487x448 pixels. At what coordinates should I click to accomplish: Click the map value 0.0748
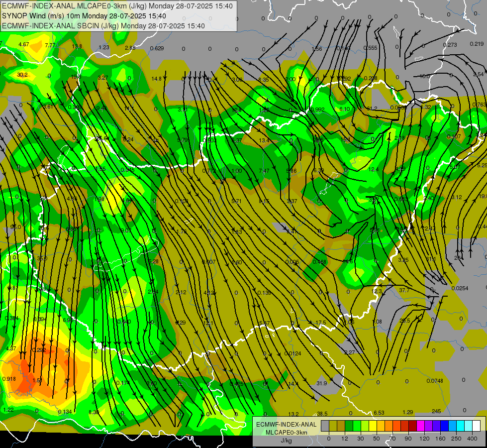click(435, 381)
